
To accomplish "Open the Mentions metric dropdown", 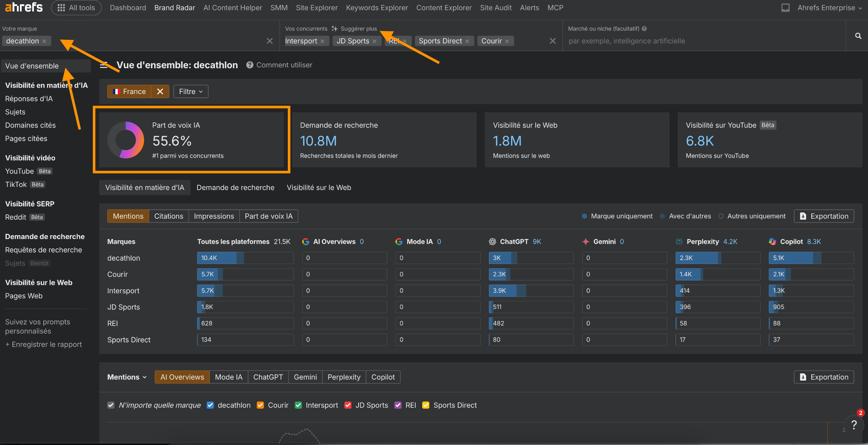I will tap(127, 377).
